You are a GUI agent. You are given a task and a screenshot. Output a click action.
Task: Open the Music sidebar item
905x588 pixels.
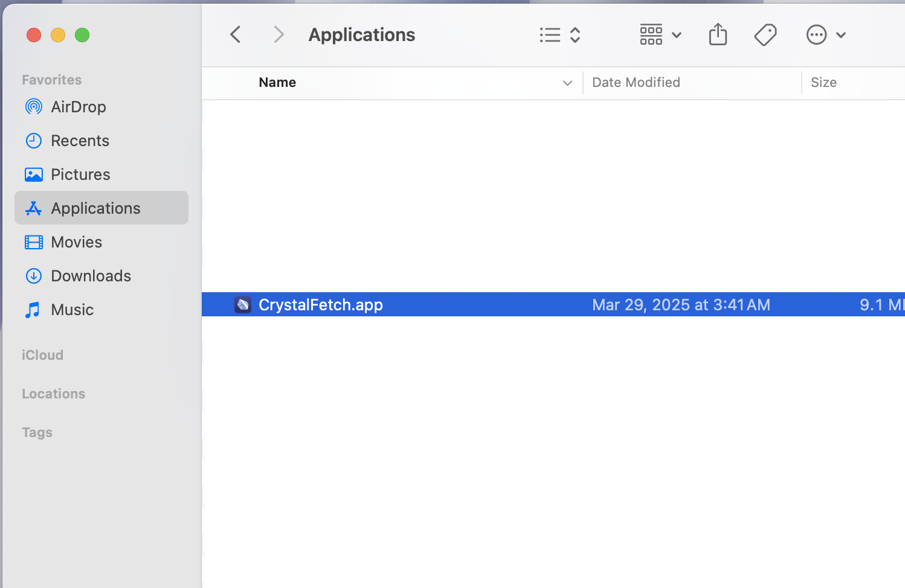(x=72, y=310)
